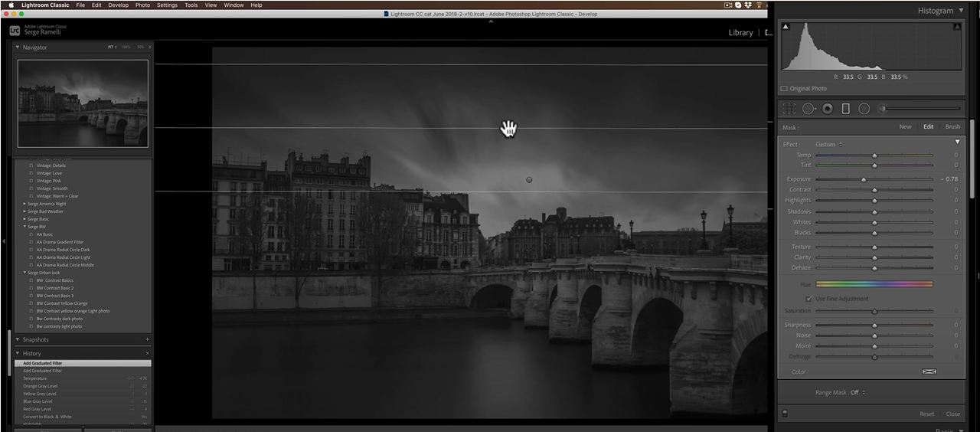Expand the Serge America Night preset folder
Image resolution: width=980 pixels, height=432 pixels.
pos(24,204)
